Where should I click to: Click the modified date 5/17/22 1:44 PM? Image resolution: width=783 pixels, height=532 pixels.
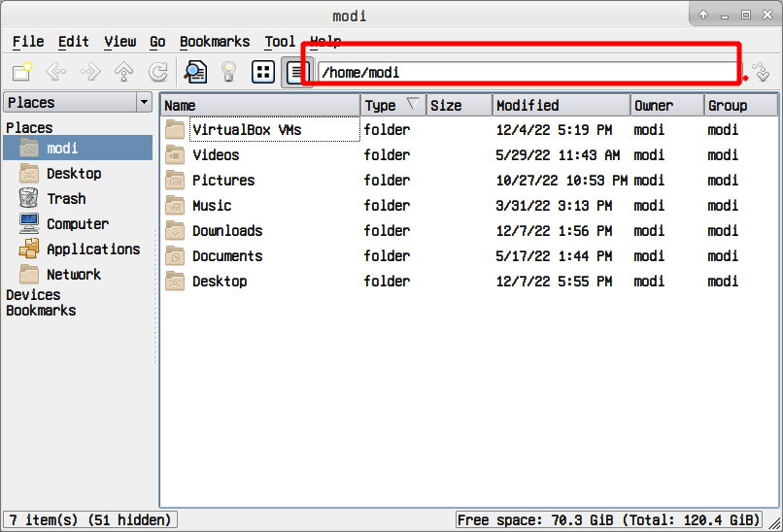tap(554, 256)
